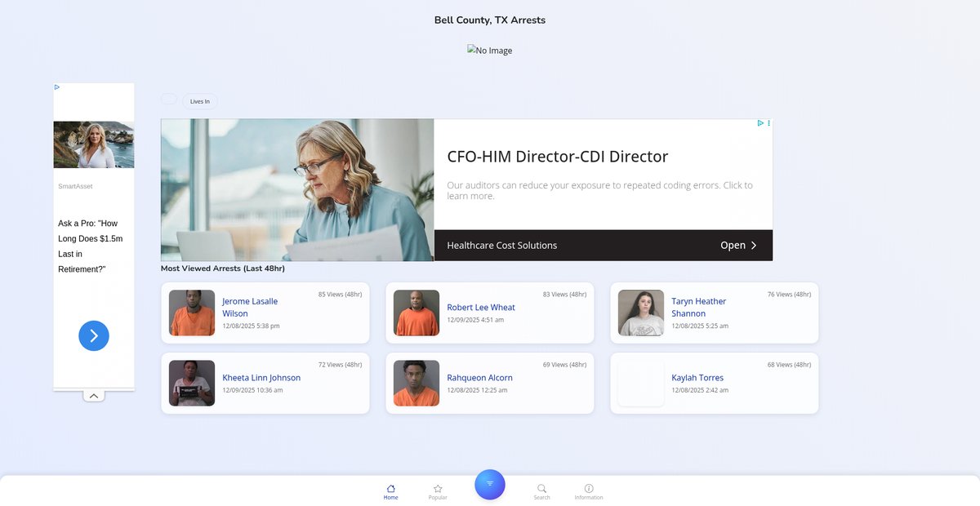Click Taryn Heather Shannon's mugshot thumbnail
980x506 pixels.
[x=641, y=313]
